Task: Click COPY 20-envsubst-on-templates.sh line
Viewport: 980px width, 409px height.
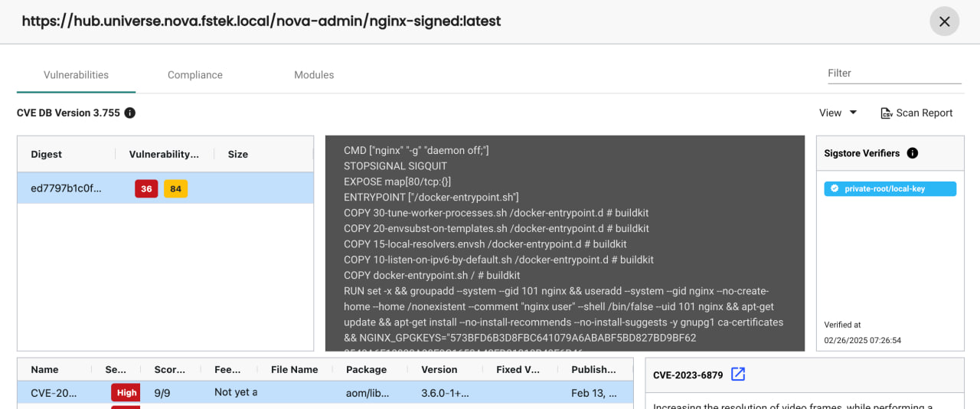Action: [496, 228]
